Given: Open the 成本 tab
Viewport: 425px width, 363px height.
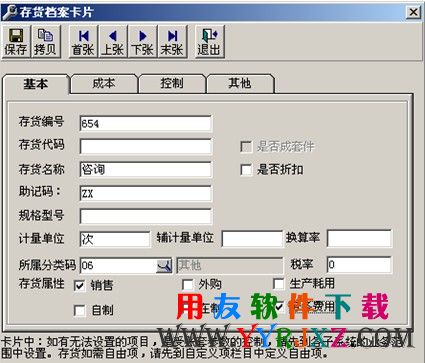Looking at the screenshot, I should click(104, 83).
